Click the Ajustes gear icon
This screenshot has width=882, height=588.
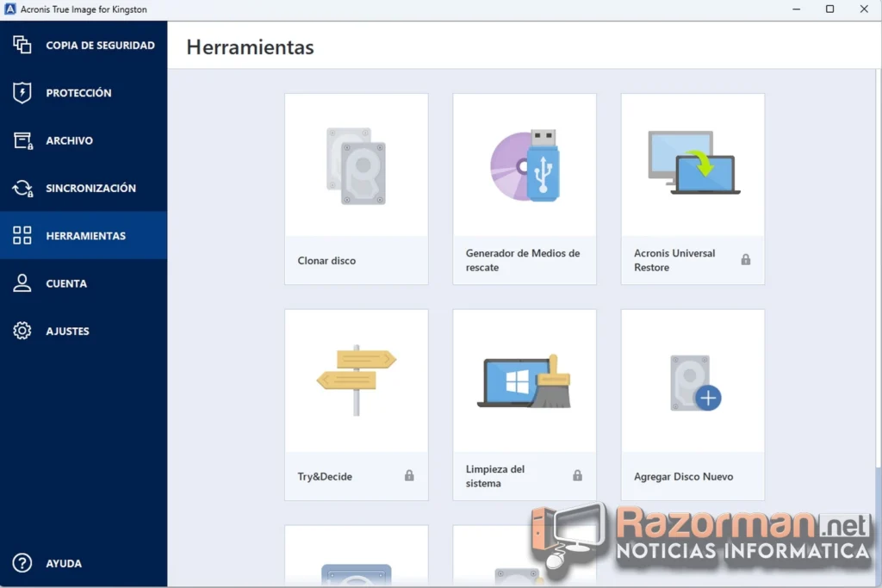click(x=22, y=331)
